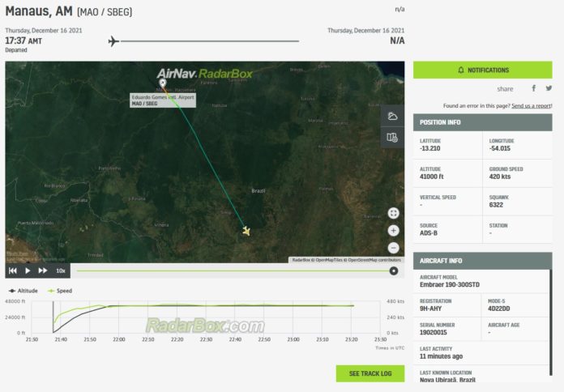Fast forward the flight replay
This screenshot has width=564, height=392.
pos(43,271)
